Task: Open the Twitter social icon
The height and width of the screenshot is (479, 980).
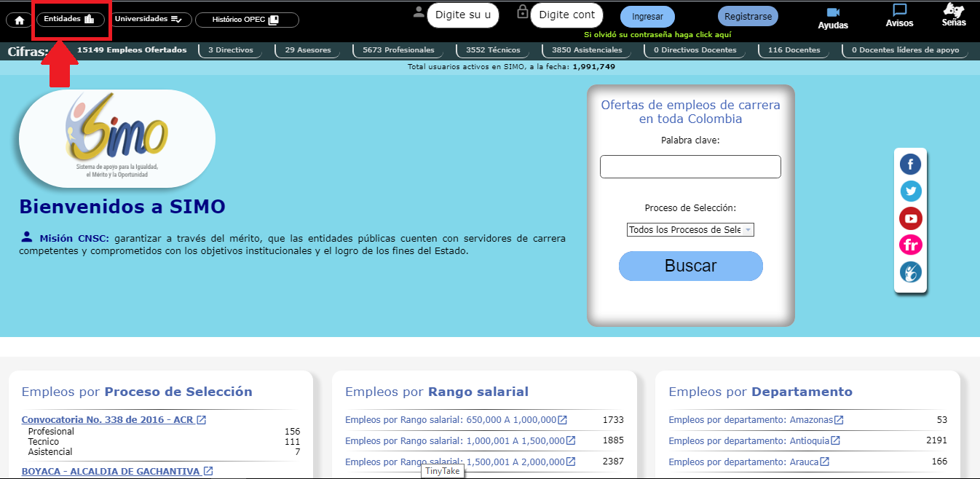Action: (910, 191)
